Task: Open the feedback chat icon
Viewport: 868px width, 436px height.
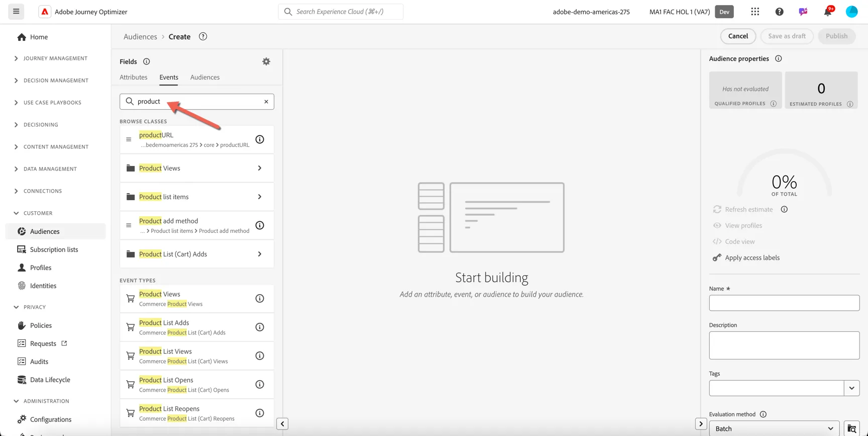Action: (x=803, y=12)
